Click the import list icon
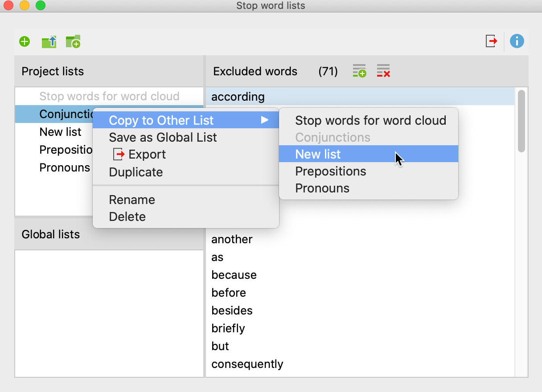This screenshot has height=392, width=542. [49, 41]
